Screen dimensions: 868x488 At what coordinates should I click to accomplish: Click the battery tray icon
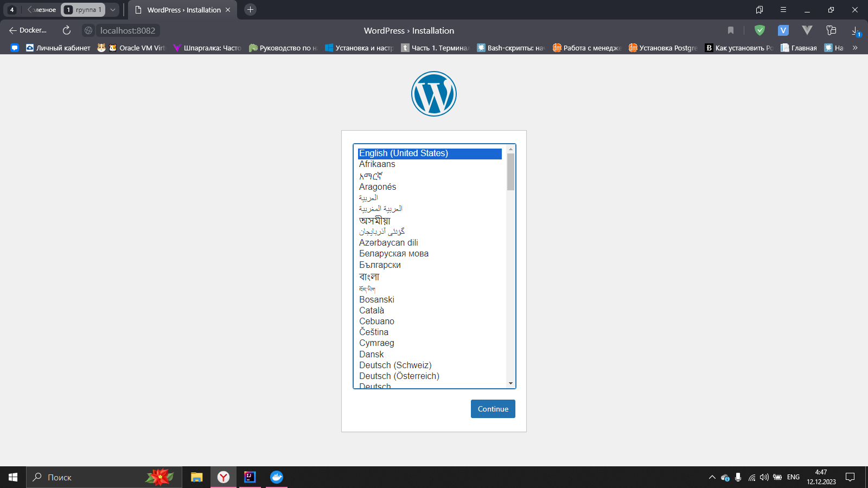777,477
